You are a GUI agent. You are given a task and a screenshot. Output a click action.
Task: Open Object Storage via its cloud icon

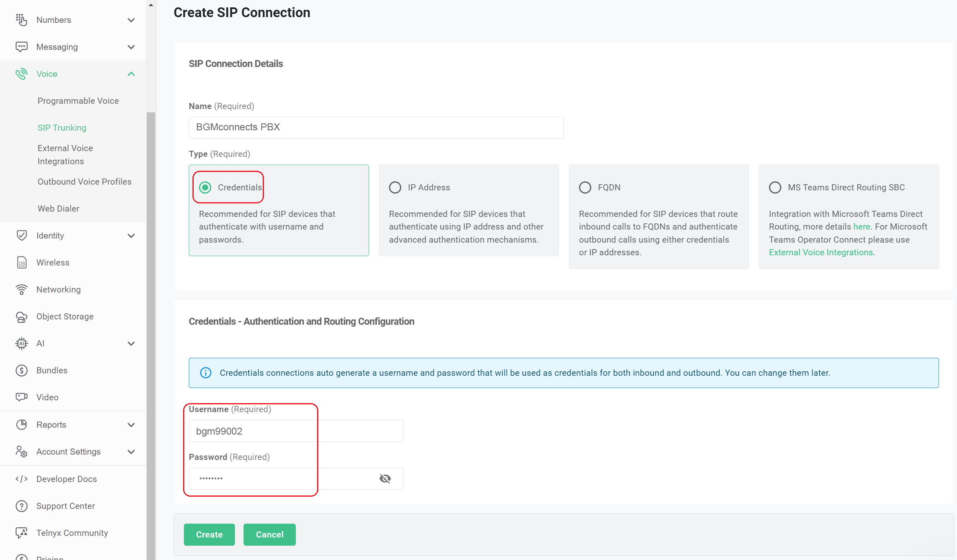[22, 317]
